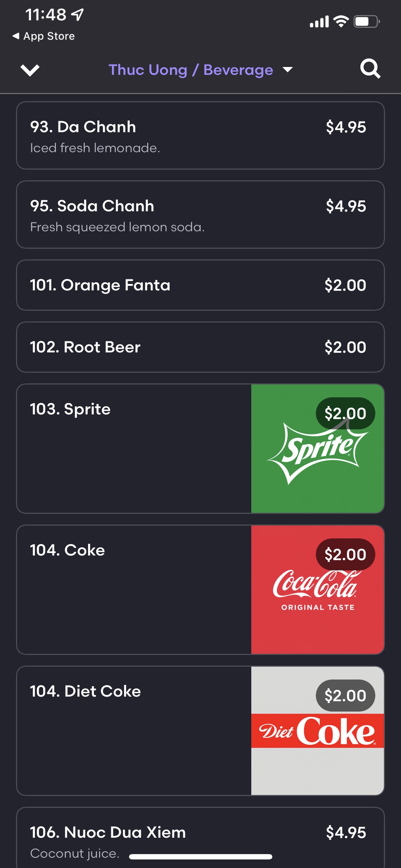
Task: Open the 104. Coke item title
Action: tap(67, 550)
